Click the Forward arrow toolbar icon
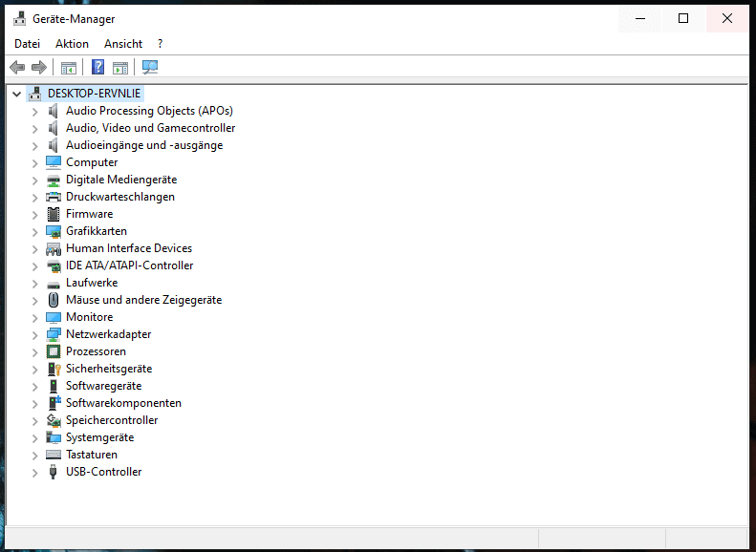756x552 pixels. click(39, 67)
